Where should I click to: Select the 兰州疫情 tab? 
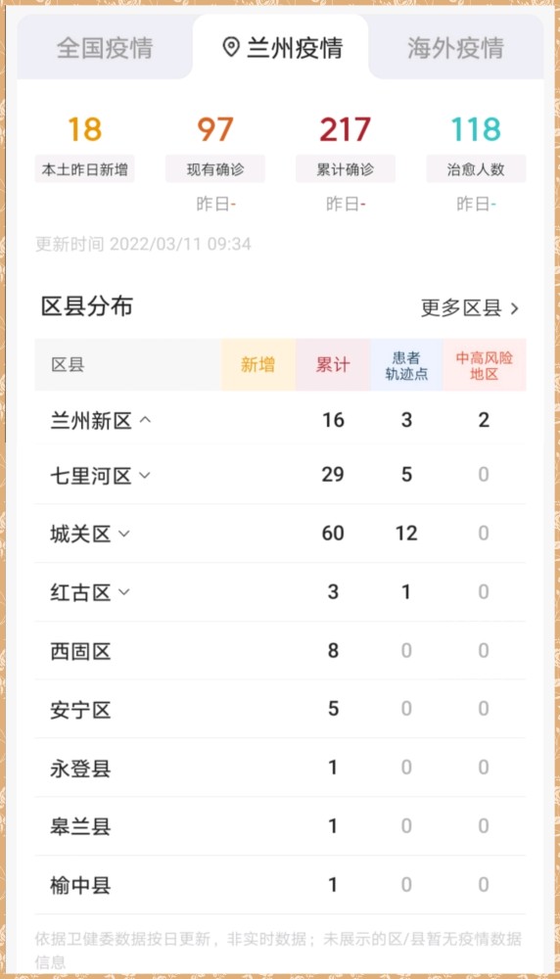coord(280,47)
